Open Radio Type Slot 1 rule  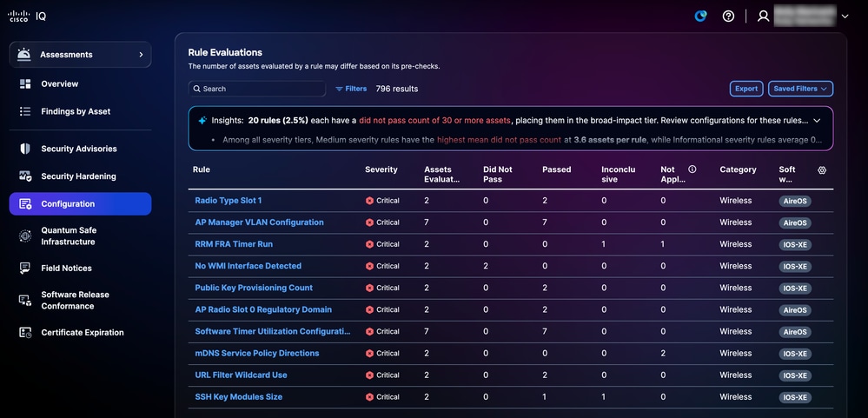point(228,201)
